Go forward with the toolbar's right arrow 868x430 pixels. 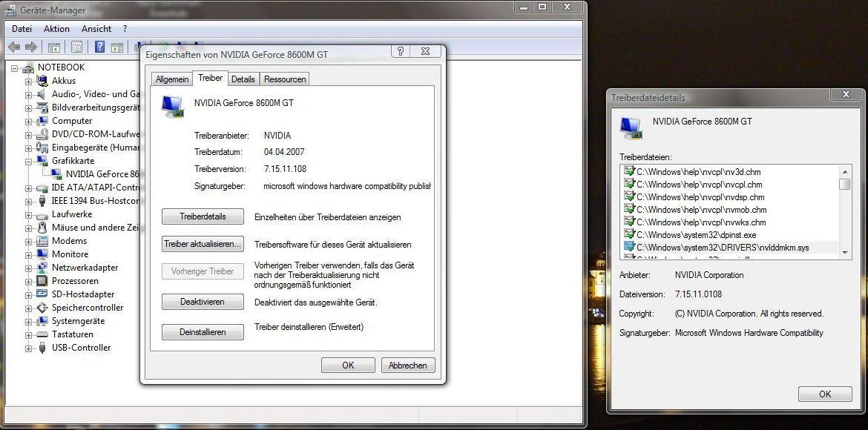[x=31, y=47]
